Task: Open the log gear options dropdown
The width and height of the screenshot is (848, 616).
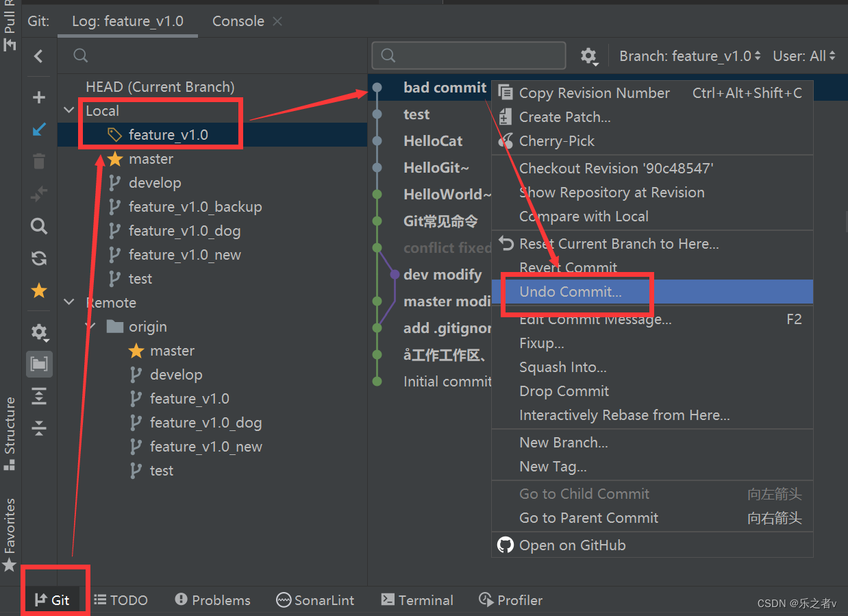Action: pyautogui.click(x=589, y=56)
